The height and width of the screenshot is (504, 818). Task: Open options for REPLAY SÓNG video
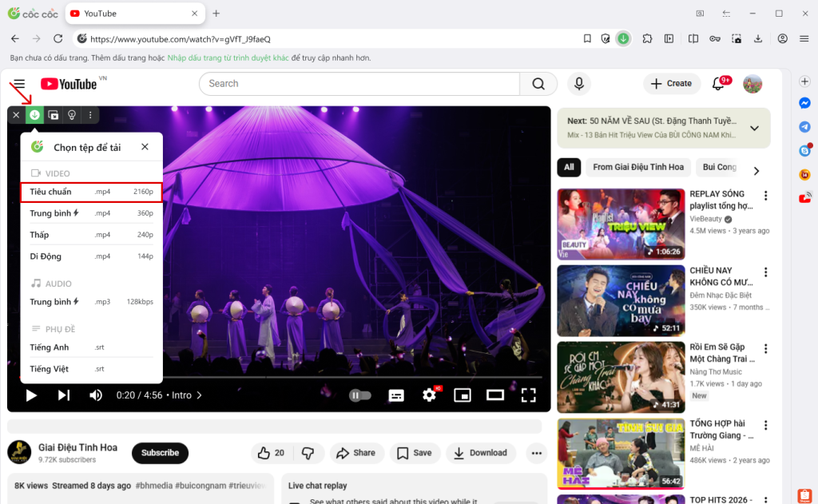coord(766,196)
